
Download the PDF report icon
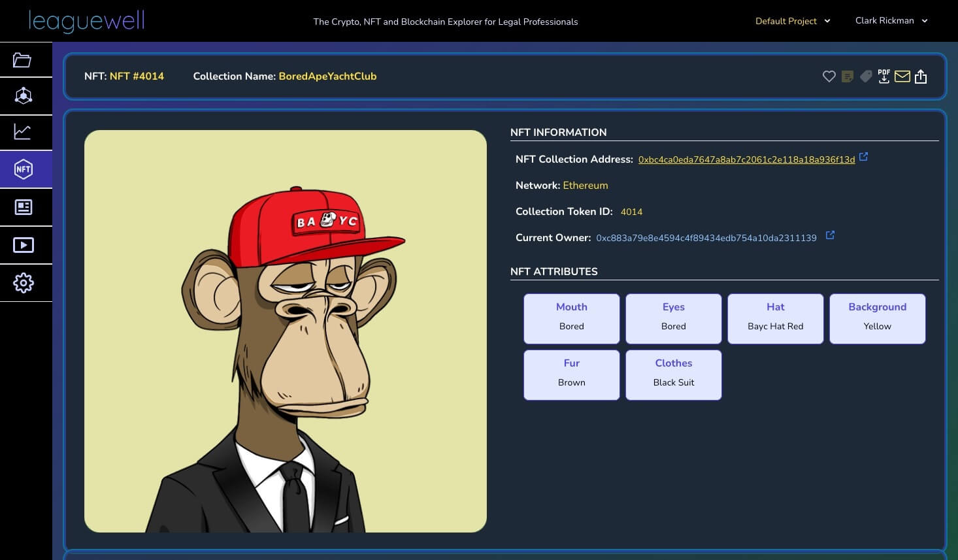tap(884, 76)
